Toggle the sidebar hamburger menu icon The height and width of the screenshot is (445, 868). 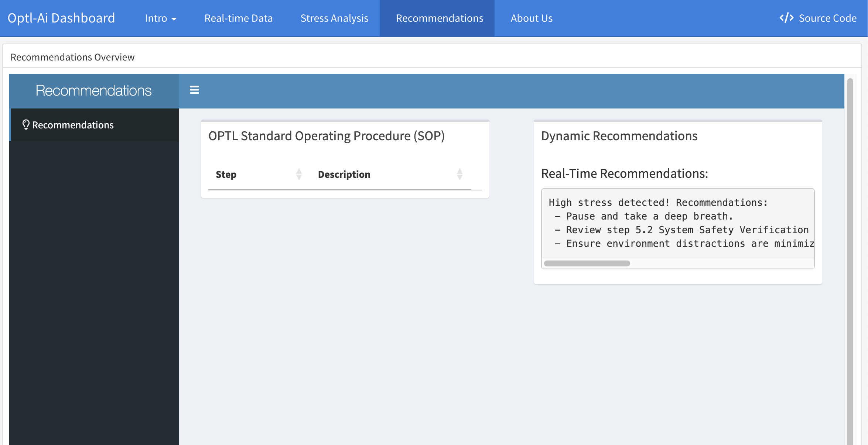(x=194, y=90)
